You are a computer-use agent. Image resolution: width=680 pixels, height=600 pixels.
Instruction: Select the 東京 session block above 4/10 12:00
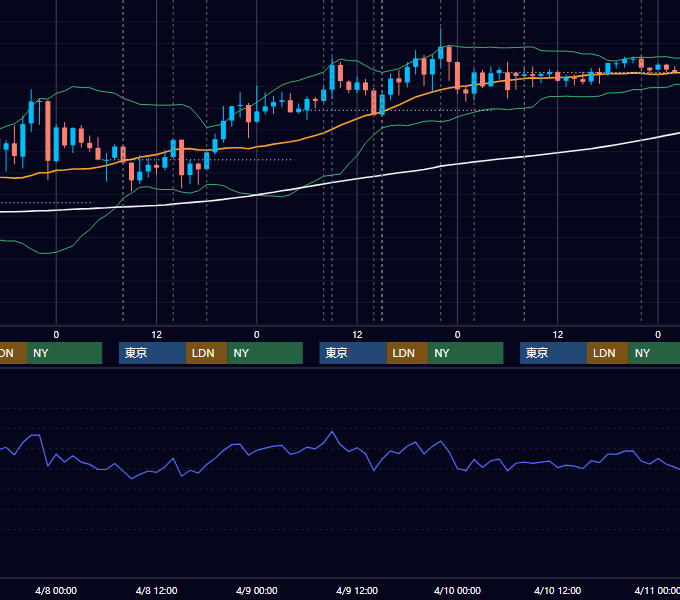click(553, 353)
